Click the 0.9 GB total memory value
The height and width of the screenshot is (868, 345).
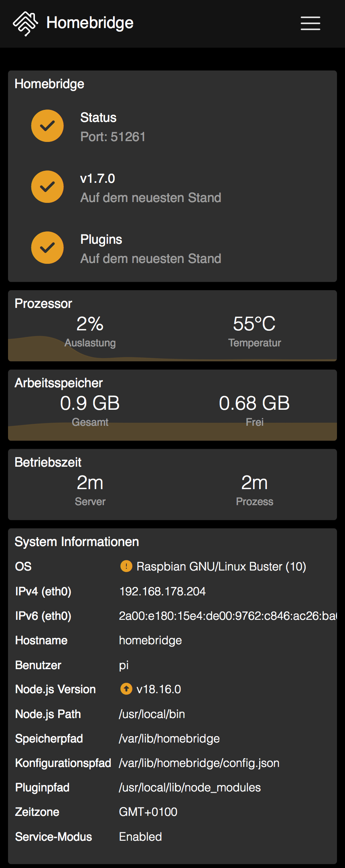click(x=90, y=403)
